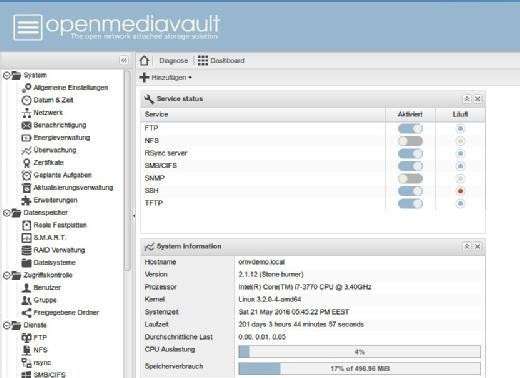Select the version value 2.1.12 (Stone burner)
This screenshot has width=520, height=378.
[271, 274]
